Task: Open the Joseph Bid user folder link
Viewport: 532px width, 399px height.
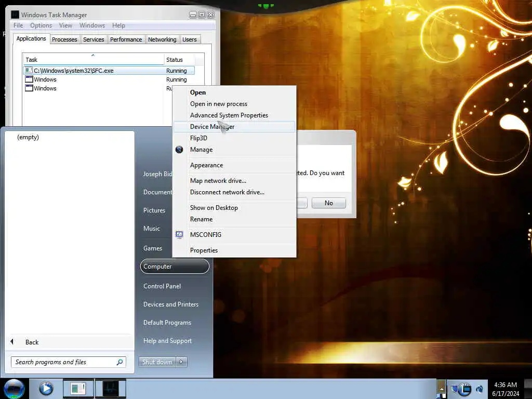Action: [157, 174]
